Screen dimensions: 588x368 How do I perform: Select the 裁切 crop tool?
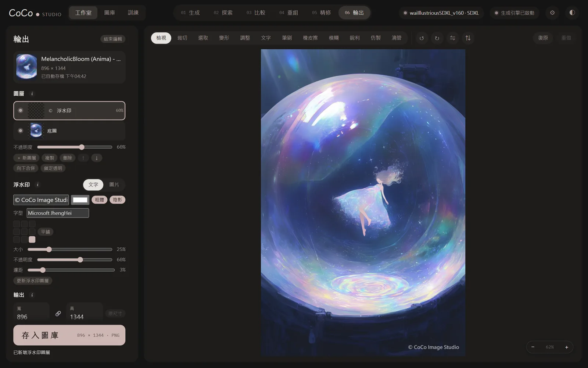click(x=182, y=38)
